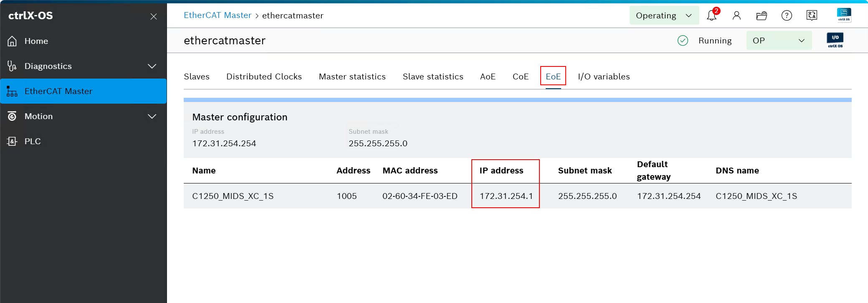Switch to the Distributed Clocks tab
This screenshot has width=868, height=303.
264,76
